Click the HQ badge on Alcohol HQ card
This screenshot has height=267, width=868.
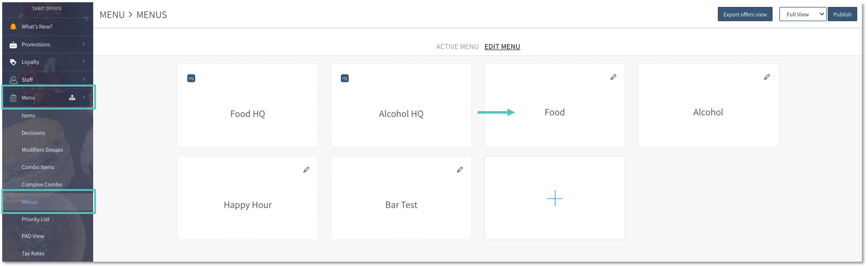[344, 78]
